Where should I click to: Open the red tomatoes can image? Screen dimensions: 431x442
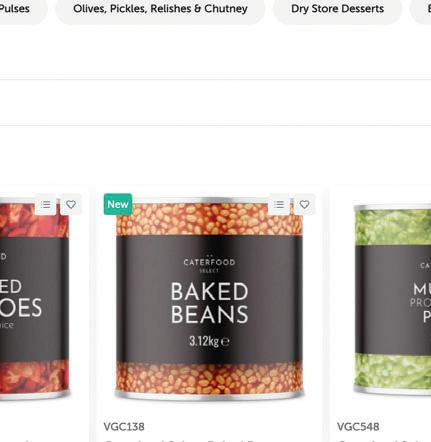[x=35, y=298]
